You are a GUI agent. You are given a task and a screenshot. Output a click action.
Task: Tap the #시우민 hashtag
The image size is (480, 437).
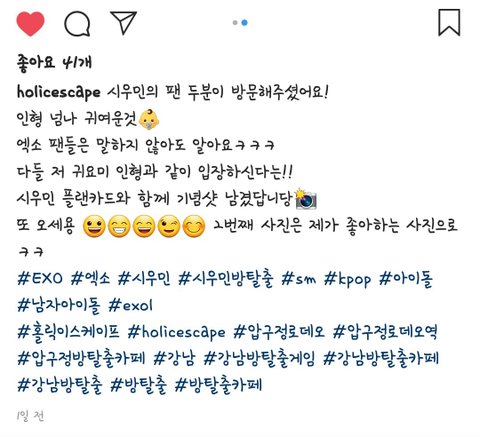(144, 278)
